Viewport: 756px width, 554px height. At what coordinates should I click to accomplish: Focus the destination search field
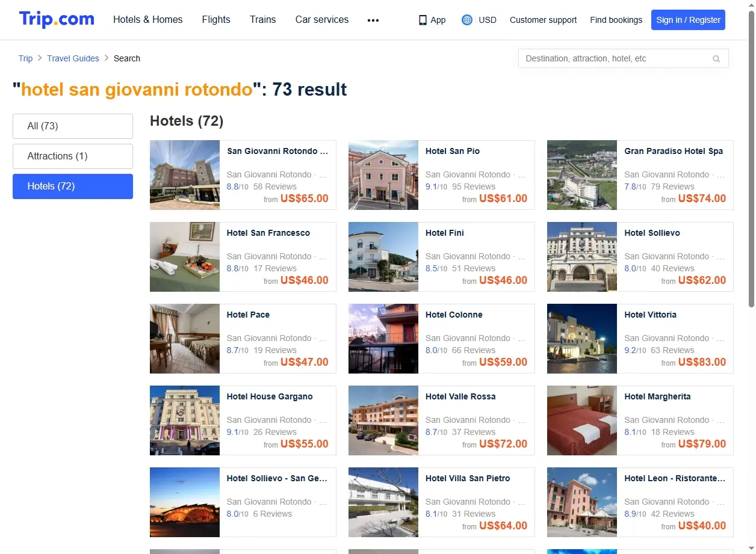click(x=624, y=58)
